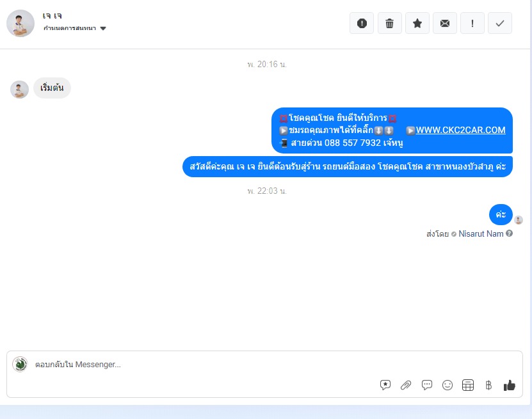Open seen-by avatar beside last message
The height and width of the screenshot is (419, 532).
[519, 220]
